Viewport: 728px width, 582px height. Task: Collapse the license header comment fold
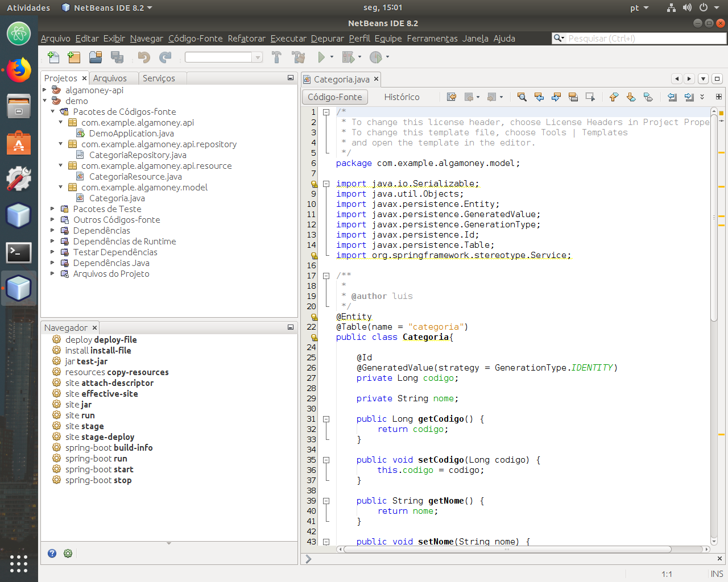[326, 112]
